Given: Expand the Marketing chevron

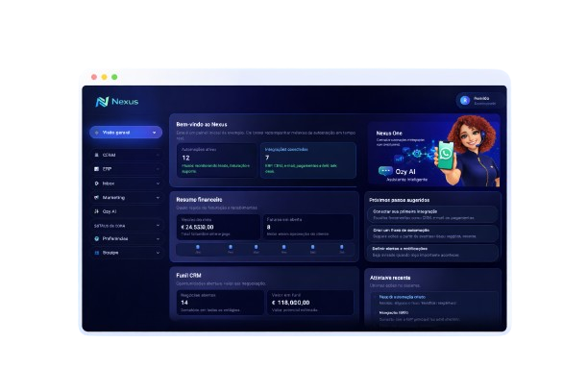Looking at the screenshot, I should (158, 198).
